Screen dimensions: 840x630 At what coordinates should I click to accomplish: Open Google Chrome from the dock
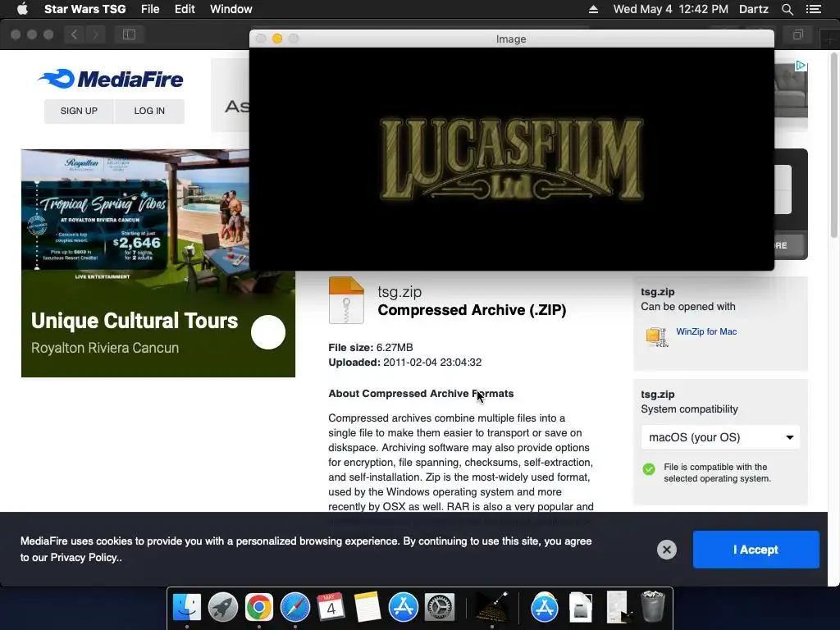(258, 608)
